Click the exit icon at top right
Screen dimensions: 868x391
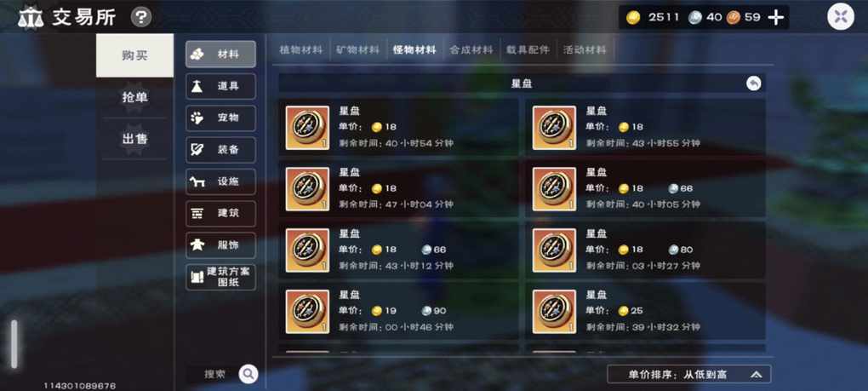[841, 17]
